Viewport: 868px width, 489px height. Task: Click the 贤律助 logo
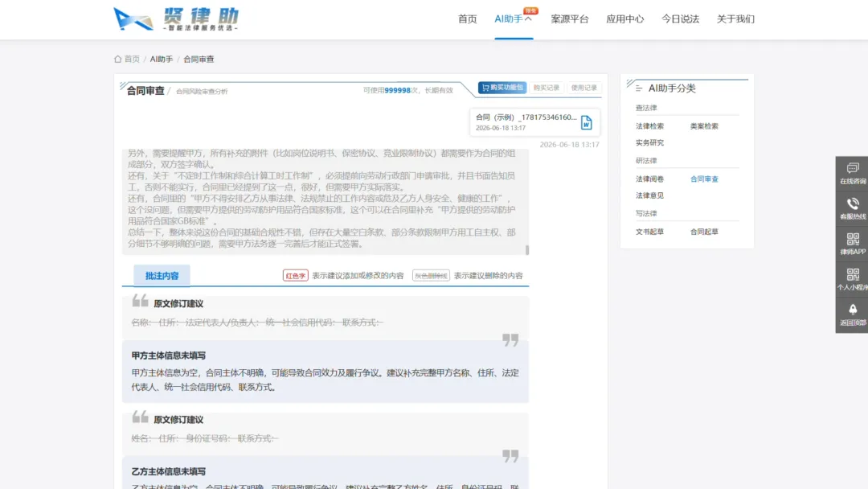[176, 18]
